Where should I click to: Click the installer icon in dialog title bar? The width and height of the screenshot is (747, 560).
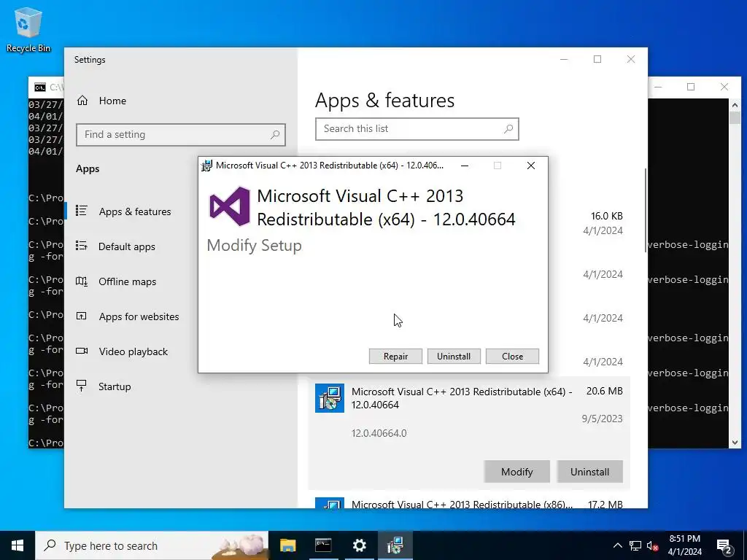click(206, 166)
